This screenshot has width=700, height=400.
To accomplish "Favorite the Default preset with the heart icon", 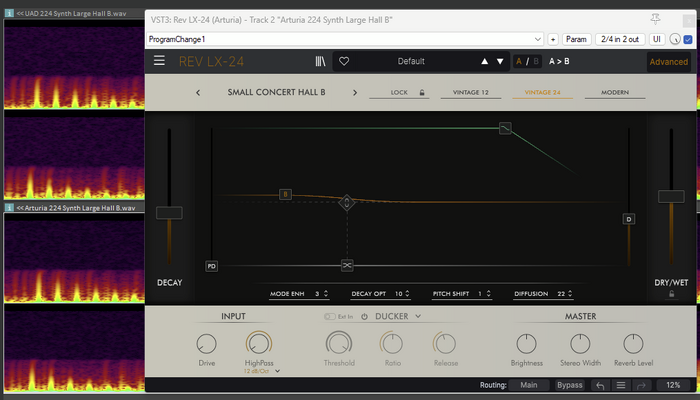I will (x=344, y=61).
